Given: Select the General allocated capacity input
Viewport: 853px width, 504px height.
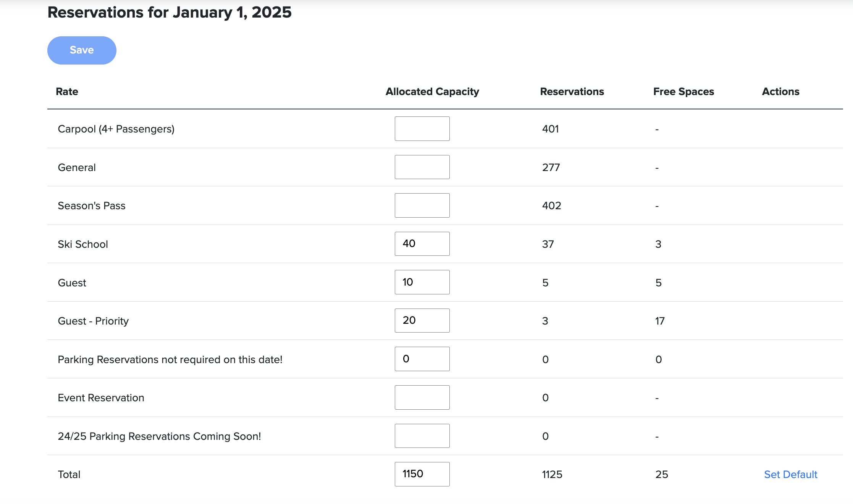Looking at the screenshot, I should point(422,167).
